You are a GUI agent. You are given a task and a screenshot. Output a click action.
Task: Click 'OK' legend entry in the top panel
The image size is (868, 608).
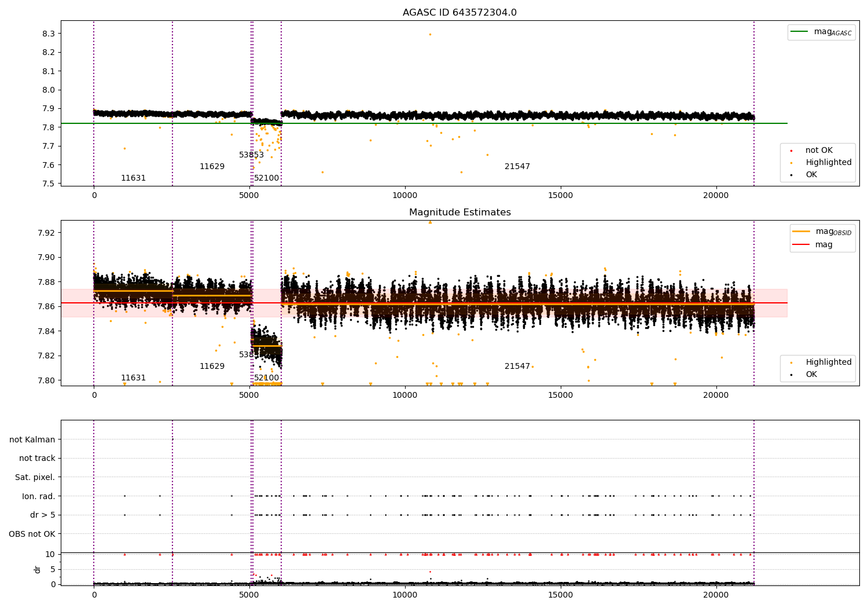point(811,175)
